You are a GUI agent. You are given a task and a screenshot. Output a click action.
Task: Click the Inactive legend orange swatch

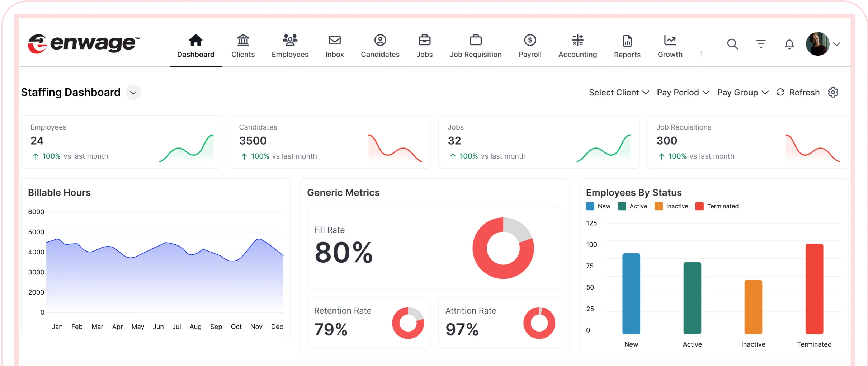[659, 206]
